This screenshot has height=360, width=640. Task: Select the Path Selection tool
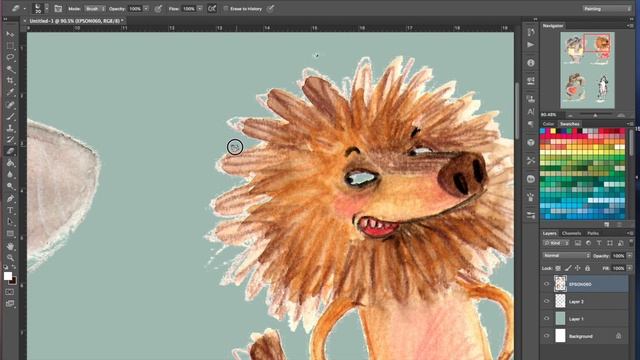point(10,222)
